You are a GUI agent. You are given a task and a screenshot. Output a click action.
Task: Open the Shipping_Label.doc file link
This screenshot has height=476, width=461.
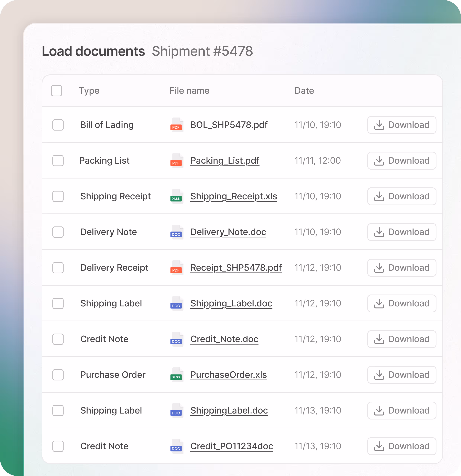[231, 303]
